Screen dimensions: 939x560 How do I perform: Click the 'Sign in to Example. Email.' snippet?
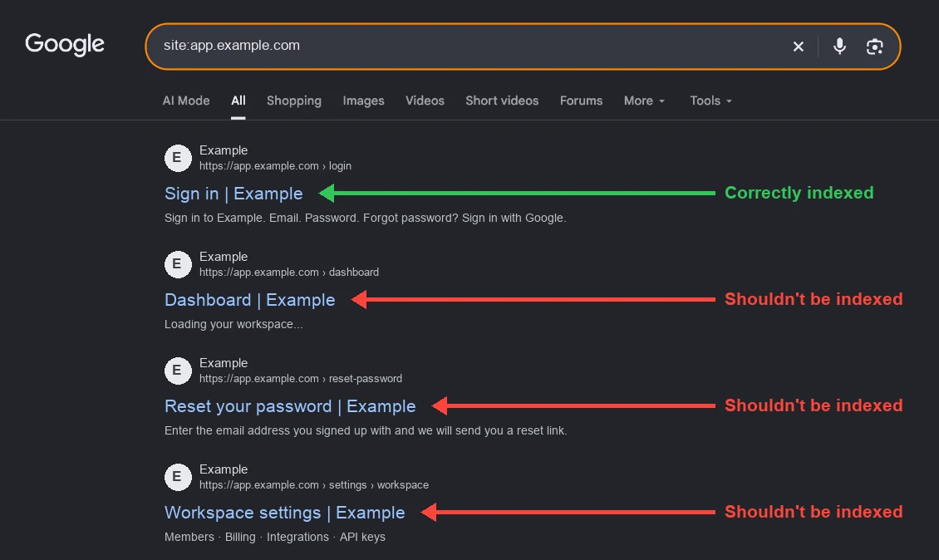click(x=366, y=218)
